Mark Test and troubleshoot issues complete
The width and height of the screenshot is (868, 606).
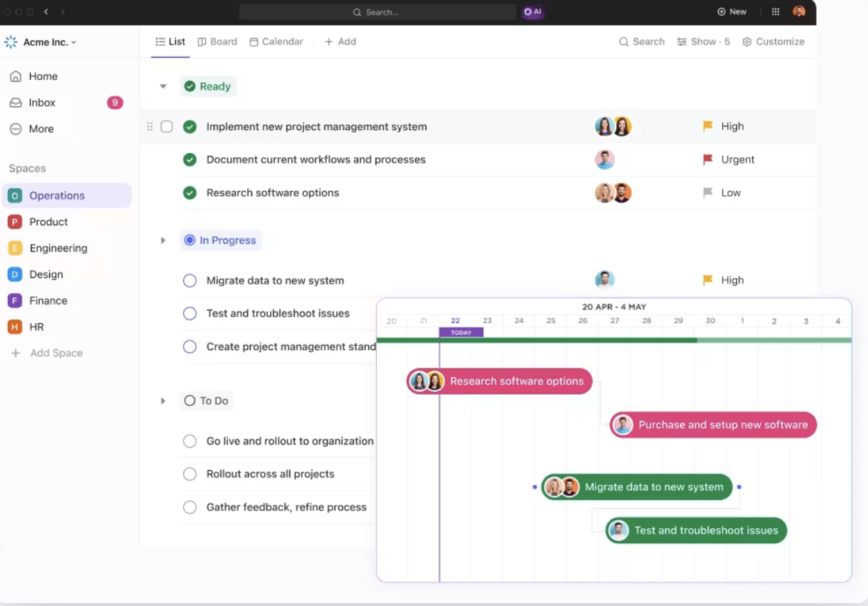[x=189, y=314]
